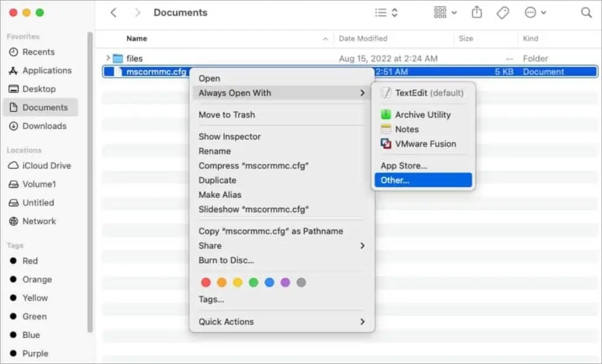This screenshot has width=602, height=364.
Task: Click the Tags icon in the toolbar
Action: tap(503, 12)
